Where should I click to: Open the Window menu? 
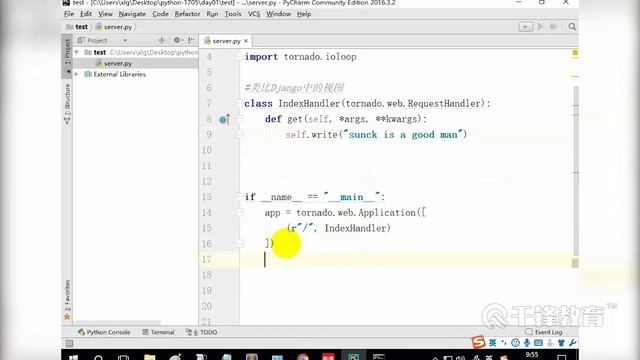tap(278, 14)
